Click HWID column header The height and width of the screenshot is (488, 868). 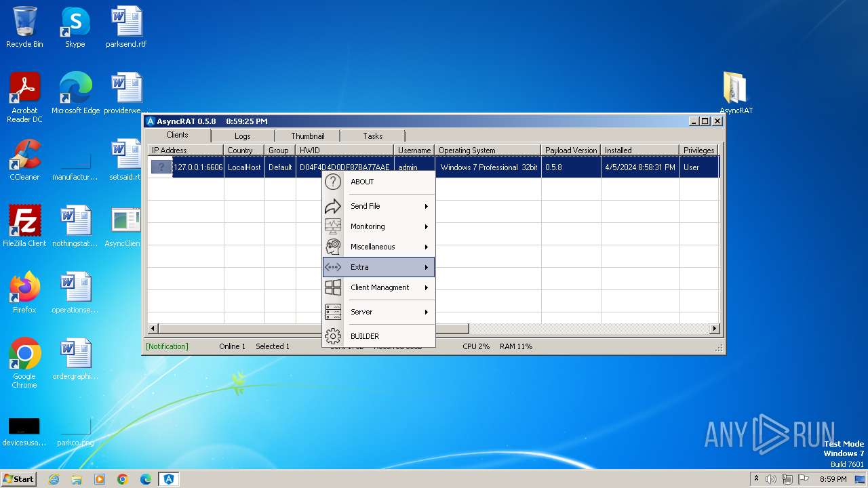(x=344, y=150)
